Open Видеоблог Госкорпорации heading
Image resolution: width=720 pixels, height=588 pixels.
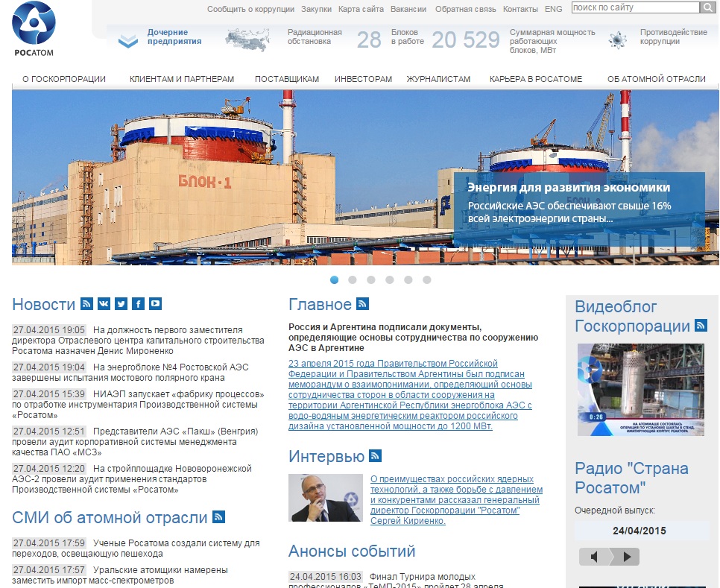click(632, 316)
